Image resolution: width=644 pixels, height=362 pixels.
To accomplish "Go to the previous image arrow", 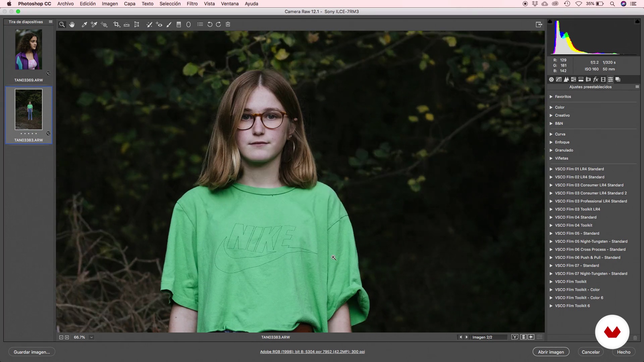I will pos(461,337).
